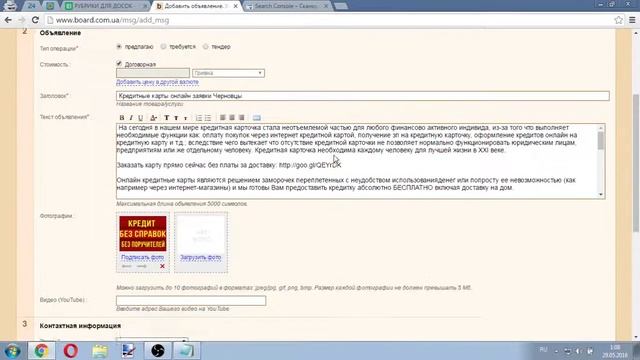Toggle bold formatting in the ad text editor

coord(122,118)
